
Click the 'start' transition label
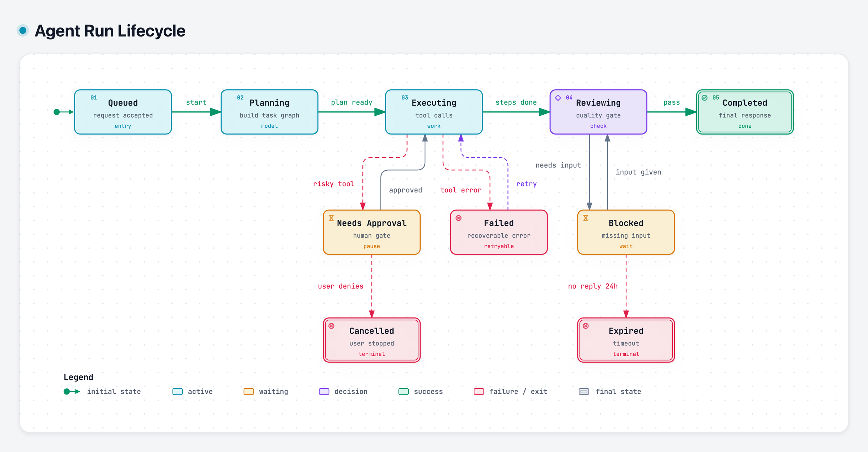coord(196,102)
